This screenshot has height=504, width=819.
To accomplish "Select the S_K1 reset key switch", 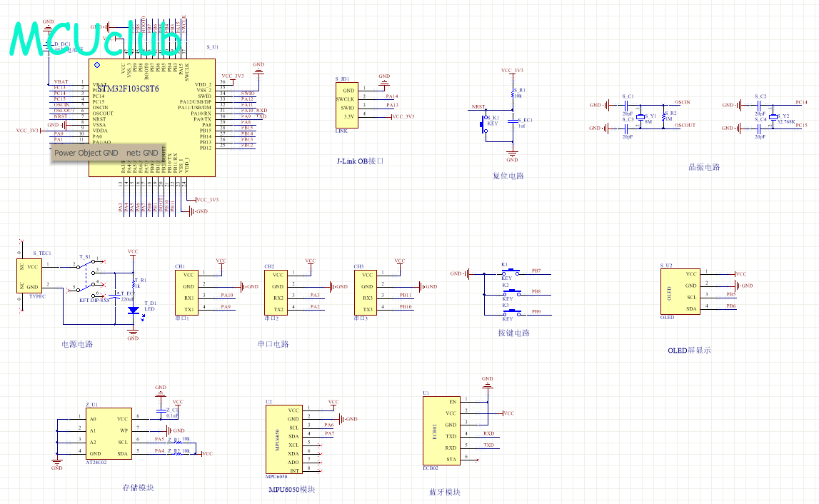I will click(481, 126).
